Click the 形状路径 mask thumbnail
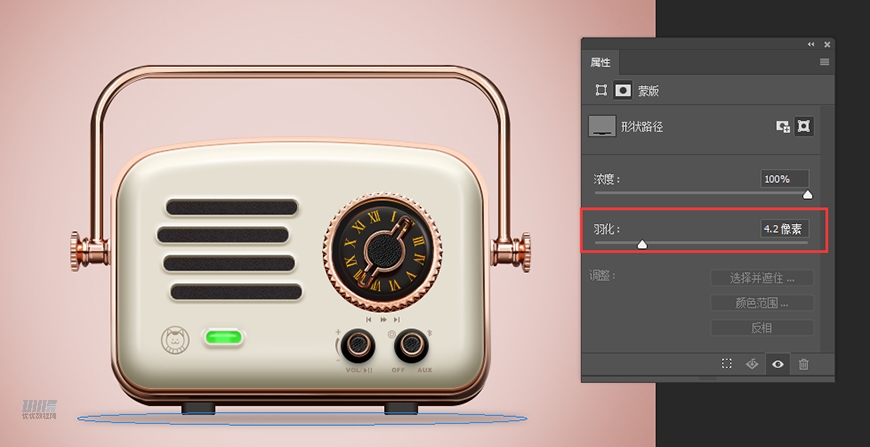The width and height of the screenshot is (870, 447). pyautogui.click(x=602, y=126)
